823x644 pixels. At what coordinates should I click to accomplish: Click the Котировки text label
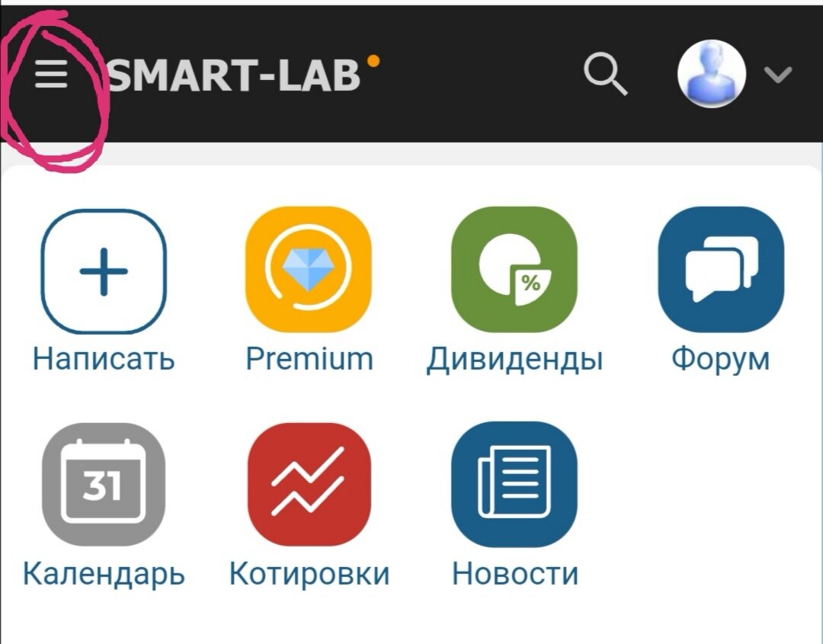309,574
